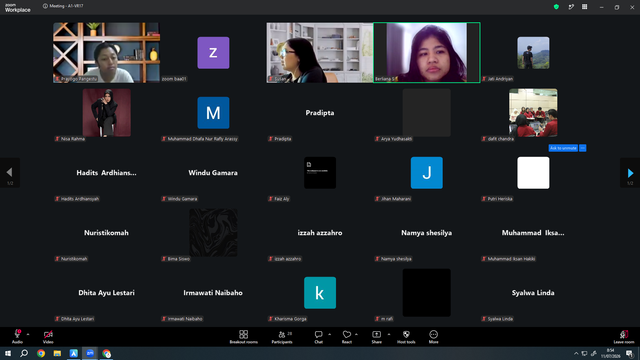This screenshot has height=360, width=640.
Task: Expand reaction options arrow beside React
Action: click(x=356, y=334)
